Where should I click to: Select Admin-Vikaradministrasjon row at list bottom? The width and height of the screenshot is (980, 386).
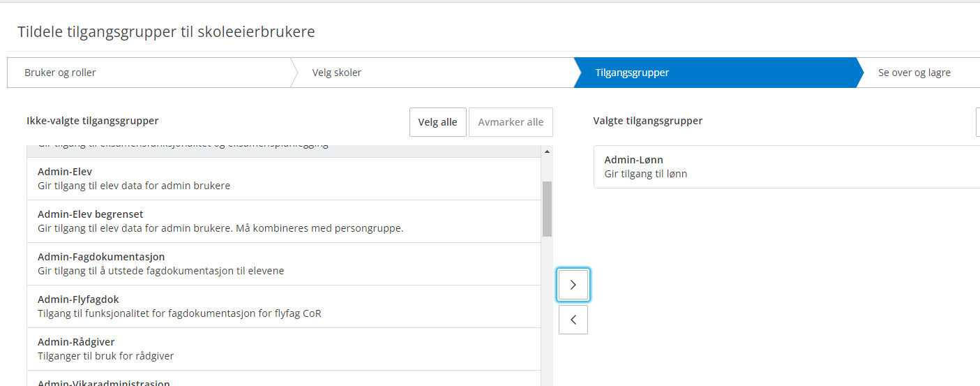click(284, 379)
